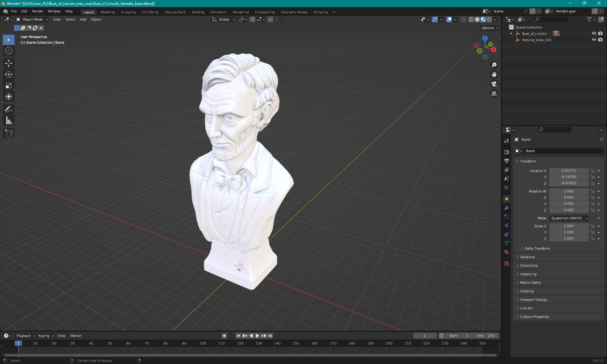Viewport: 607px width, 364px height.
Task: Toggle auto keying record button
Action: [x=224, y=336]
